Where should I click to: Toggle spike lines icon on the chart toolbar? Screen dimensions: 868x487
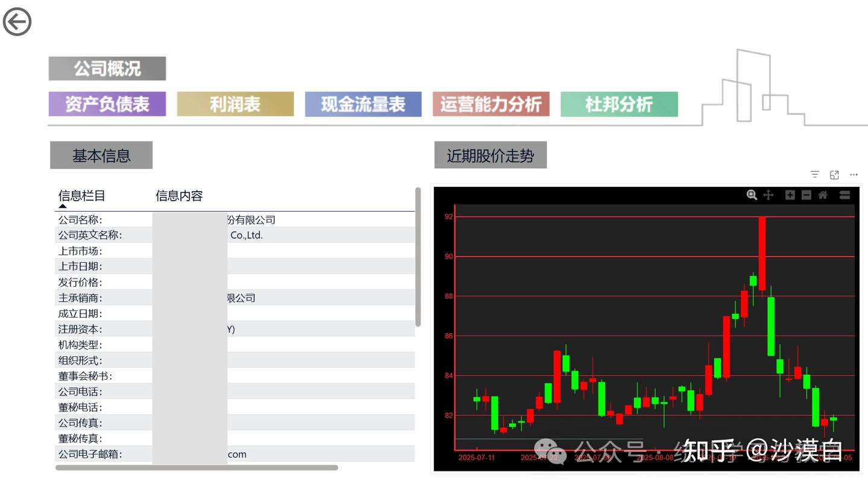pos(844,195)
